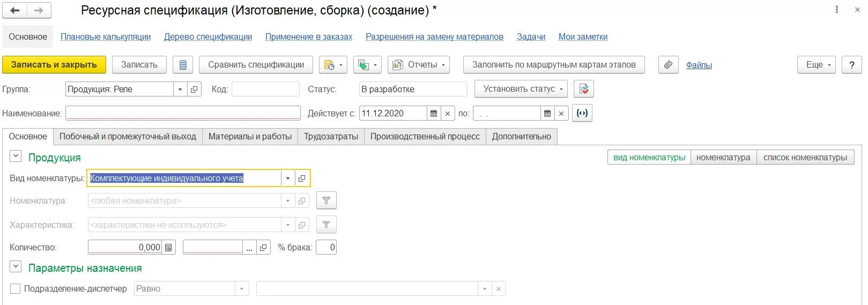Click into the Наименование input field
The image size is (868, 305).
tap(182, 114)
